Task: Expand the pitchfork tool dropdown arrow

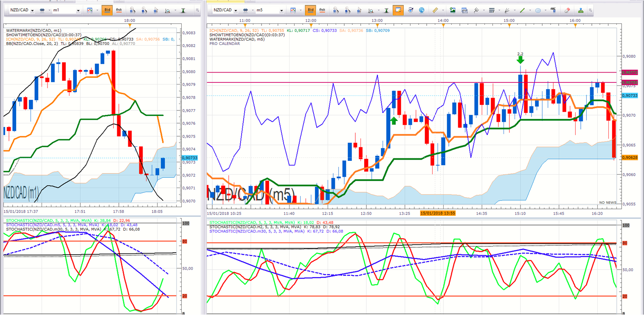Action: (x=484, y=10)
